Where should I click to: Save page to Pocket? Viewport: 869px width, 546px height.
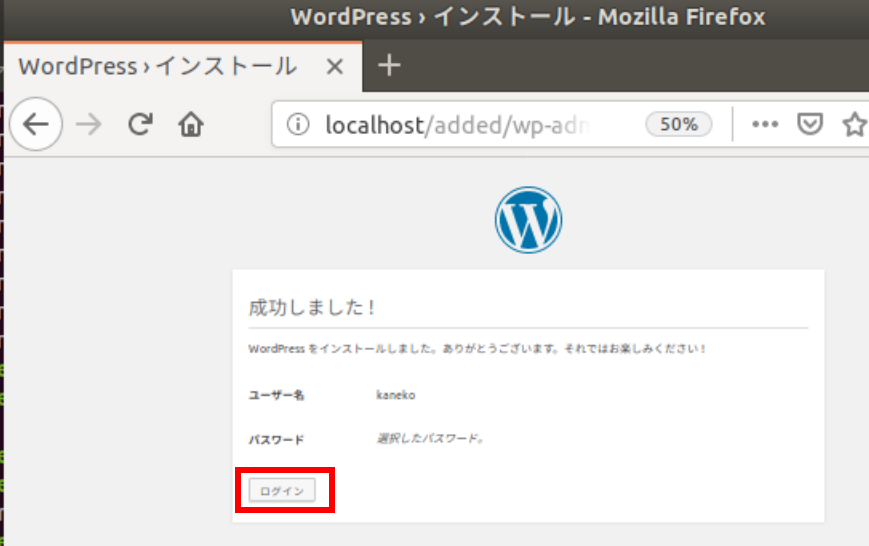pyautogui.click(x=810, y=124)
